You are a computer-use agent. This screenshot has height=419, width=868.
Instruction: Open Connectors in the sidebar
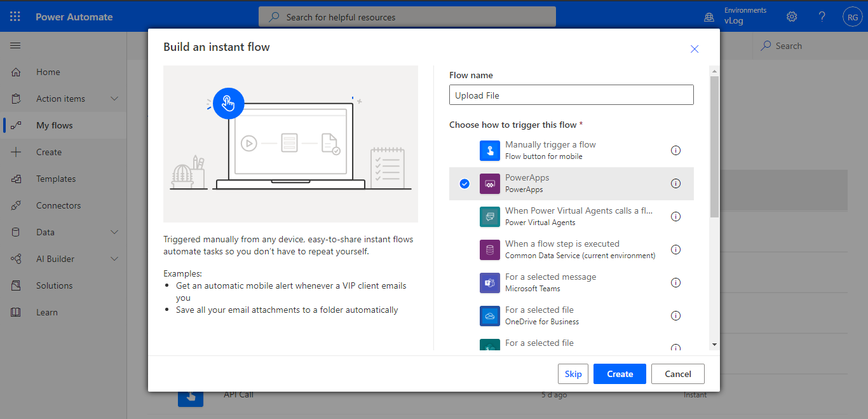[x=58, y=205]
